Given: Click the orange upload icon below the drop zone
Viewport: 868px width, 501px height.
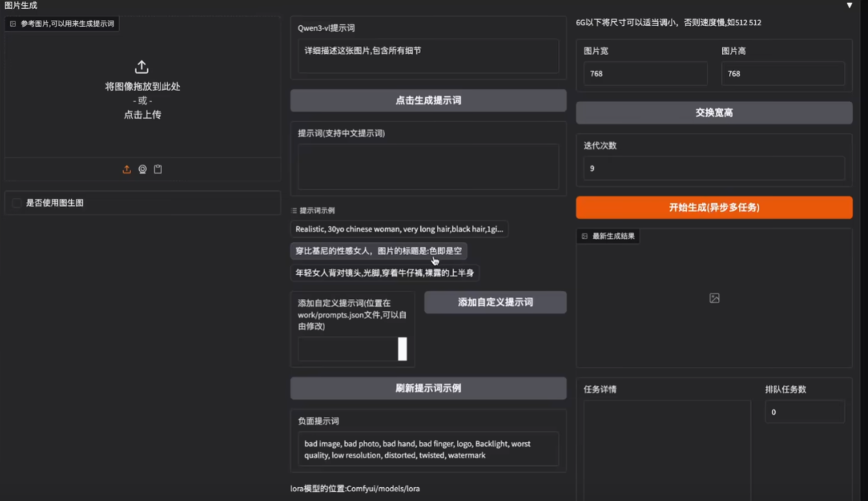Looking at the screenshot, I should coord(126,169).
